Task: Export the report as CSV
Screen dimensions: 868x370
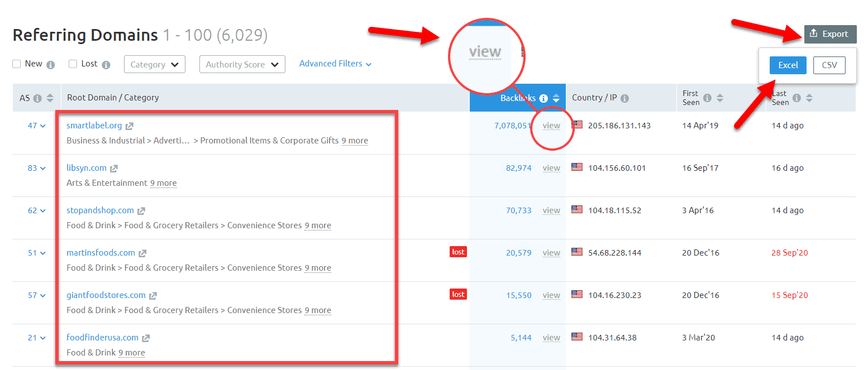Action: [x=829, y=65]
